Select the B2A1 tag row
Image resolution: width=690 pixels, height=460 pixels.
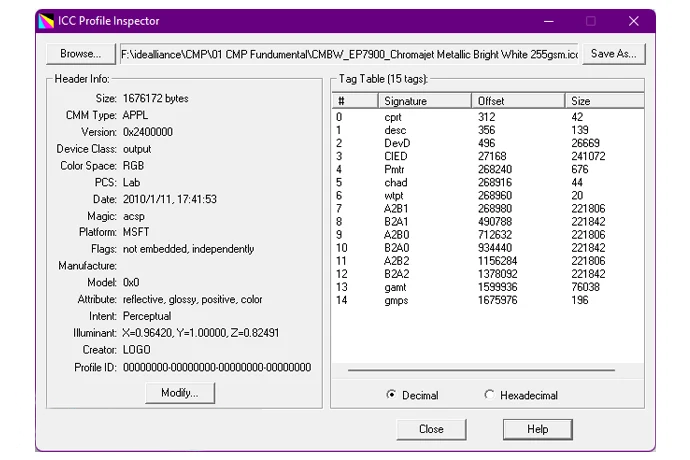click(488, 222)
